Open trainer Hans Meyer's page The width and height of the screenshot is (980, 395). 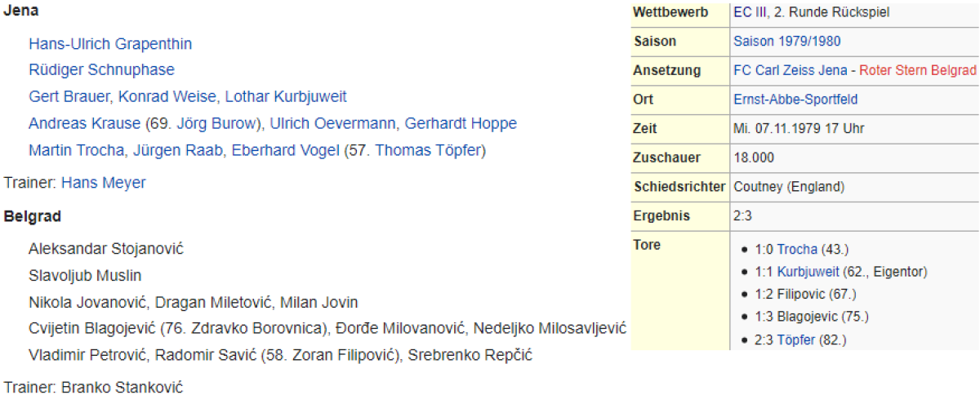coord(104,183)
